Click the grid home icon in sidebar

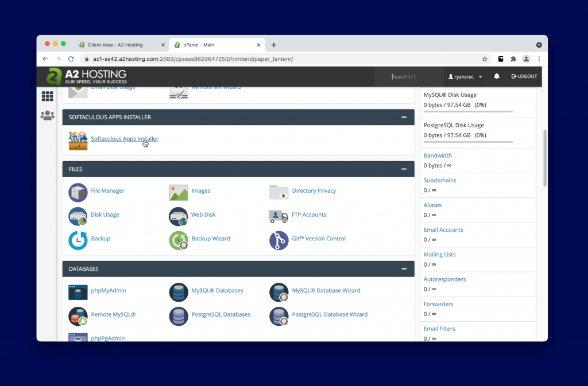click(47, 96)
